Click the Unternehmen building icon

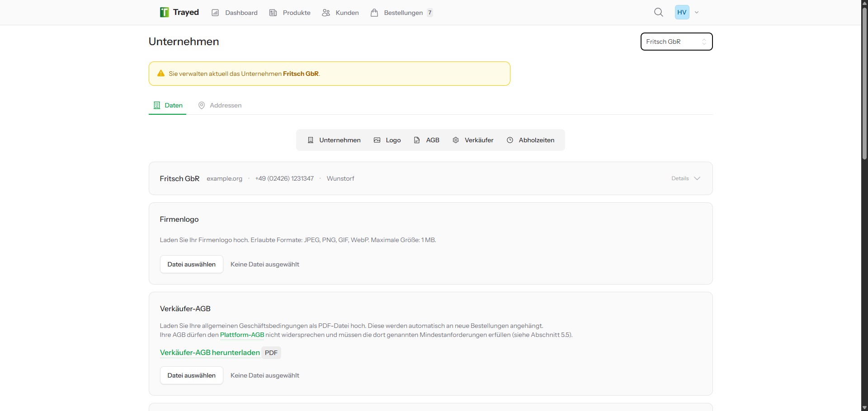click(311, 140)
